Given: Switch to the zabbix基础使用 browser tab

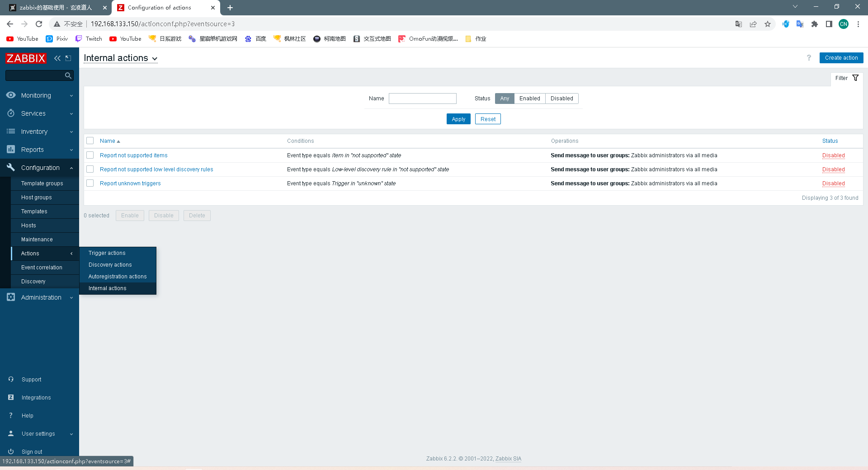Looking at the screenshot, I should (x=56, y=8).
